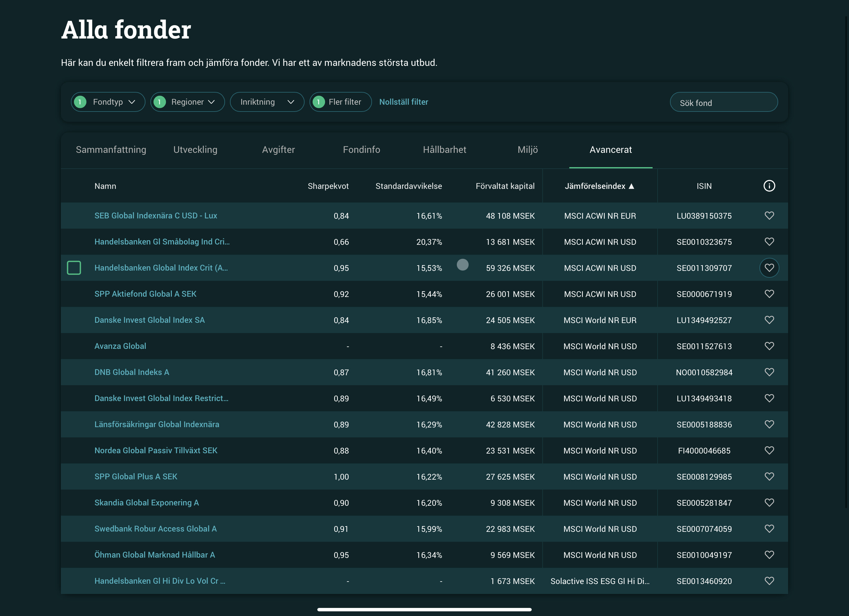Screen dimensions: 849x616
Task: Tick checkbox for Handelsbanken Global Index Crit
Action: [74, 268]
